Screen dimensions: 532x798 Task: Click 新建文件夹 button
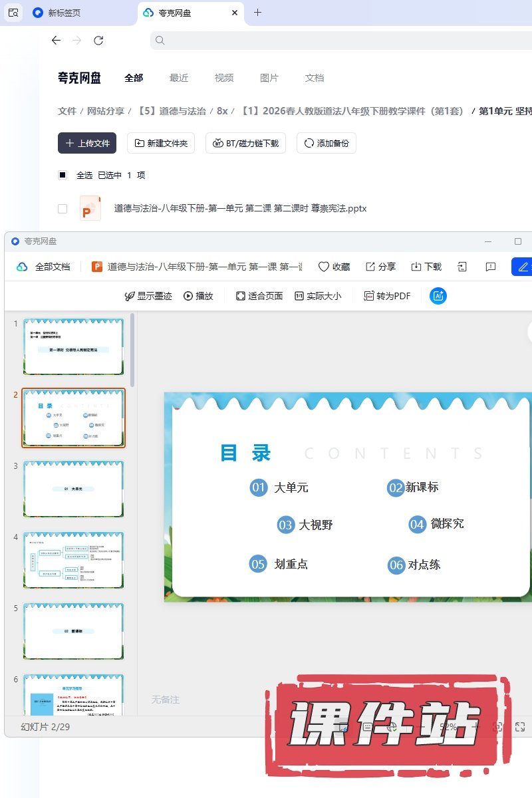point(161,143)
